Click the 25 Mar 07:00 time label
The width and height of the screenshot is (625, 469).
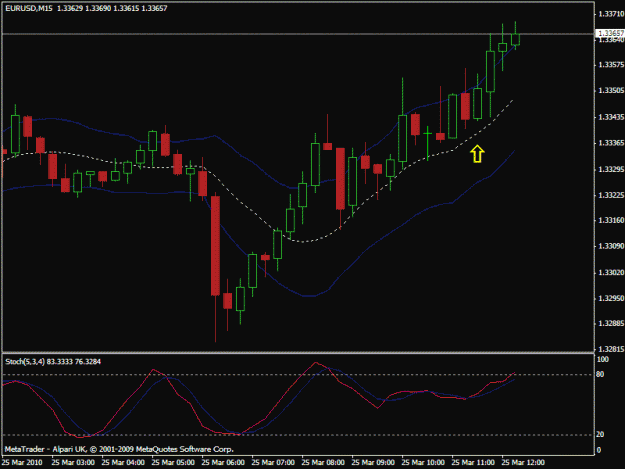pos(273,462)
